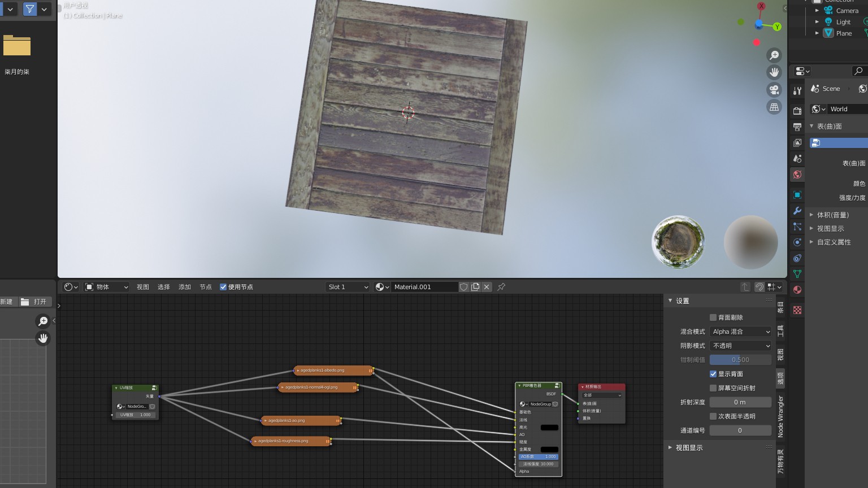The width and height of the screenshot is (868, 488).
Task: Click the fake user shield icon
Action: (464, 287)
